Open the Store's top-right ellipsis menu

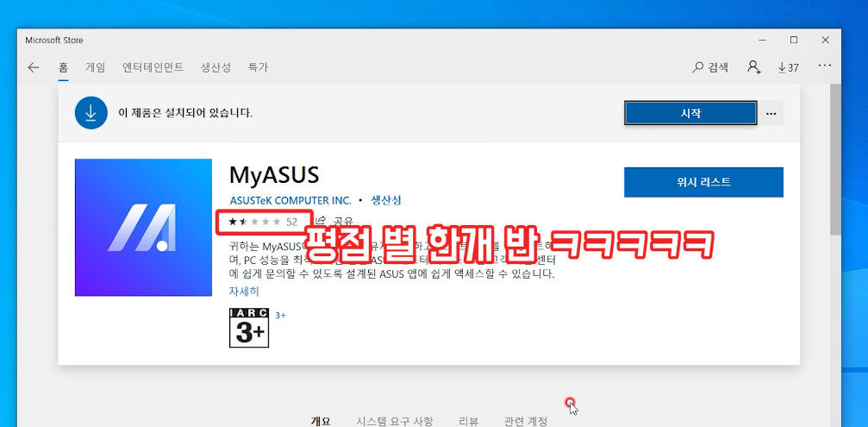point(824,66)
